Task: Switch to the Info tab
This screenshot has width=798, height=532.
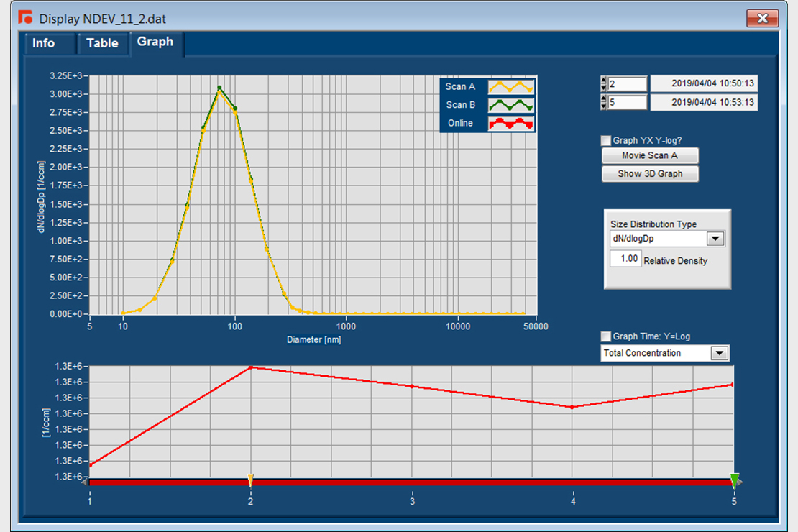Action: (44, 43)
